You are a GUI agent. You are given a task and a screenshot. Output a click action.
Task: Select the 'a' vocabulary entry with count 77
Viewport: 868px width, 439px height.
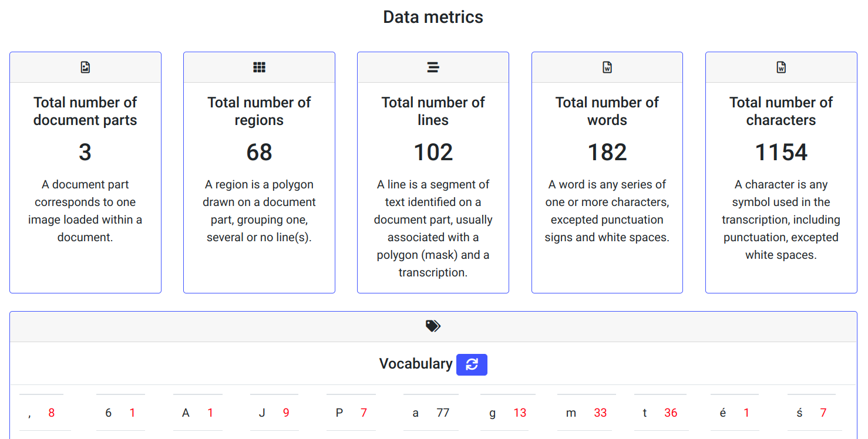pos(430,413)
